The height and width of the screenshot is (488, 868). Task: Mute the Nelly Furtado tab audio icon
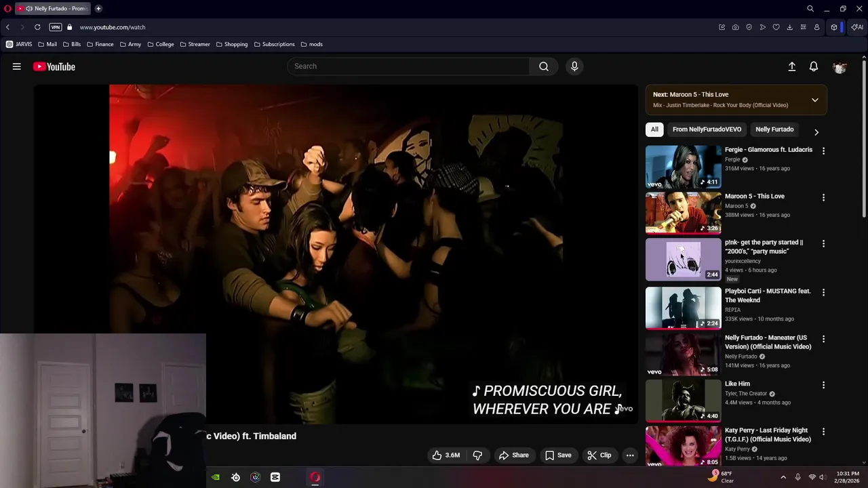point(29,9)
